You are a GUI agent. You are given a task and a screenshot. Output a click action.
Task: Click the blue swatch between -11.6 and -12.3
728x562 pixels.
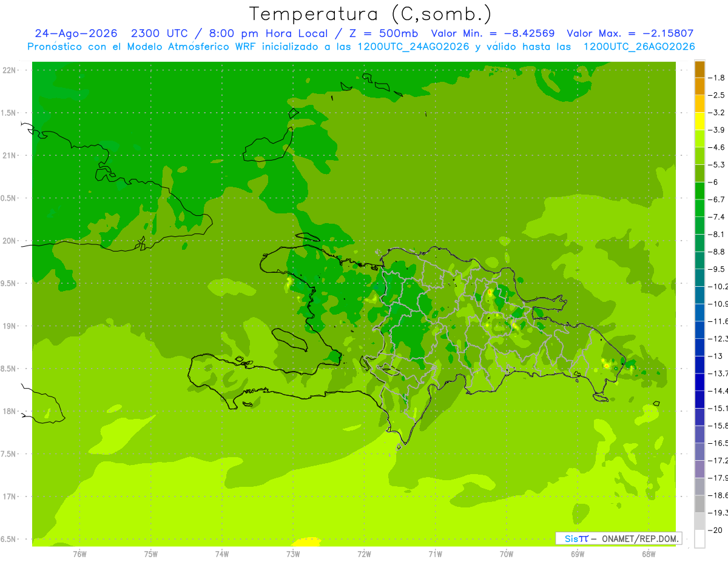699,330
